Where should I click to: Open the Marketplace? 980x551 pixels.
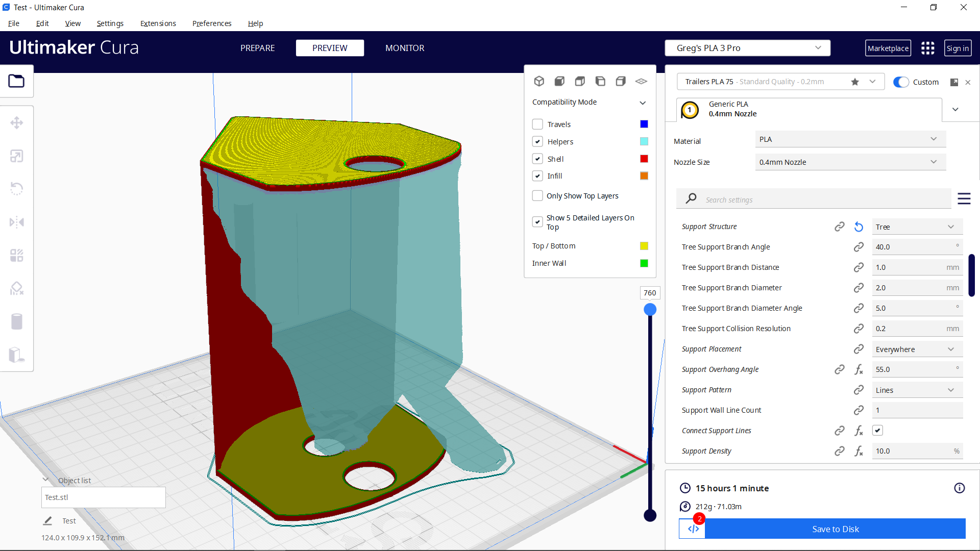click(x=888, y=48)
